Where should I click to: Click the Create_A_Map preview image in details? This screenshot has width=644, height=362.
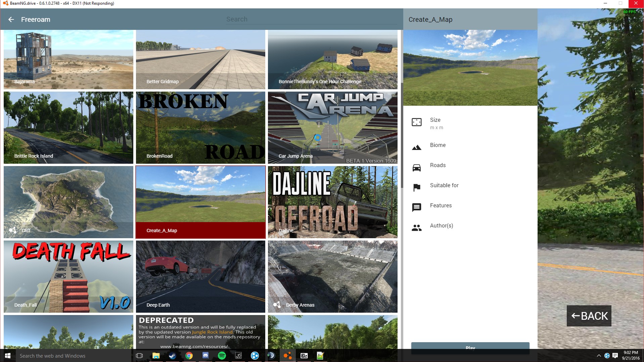point(470,68)
